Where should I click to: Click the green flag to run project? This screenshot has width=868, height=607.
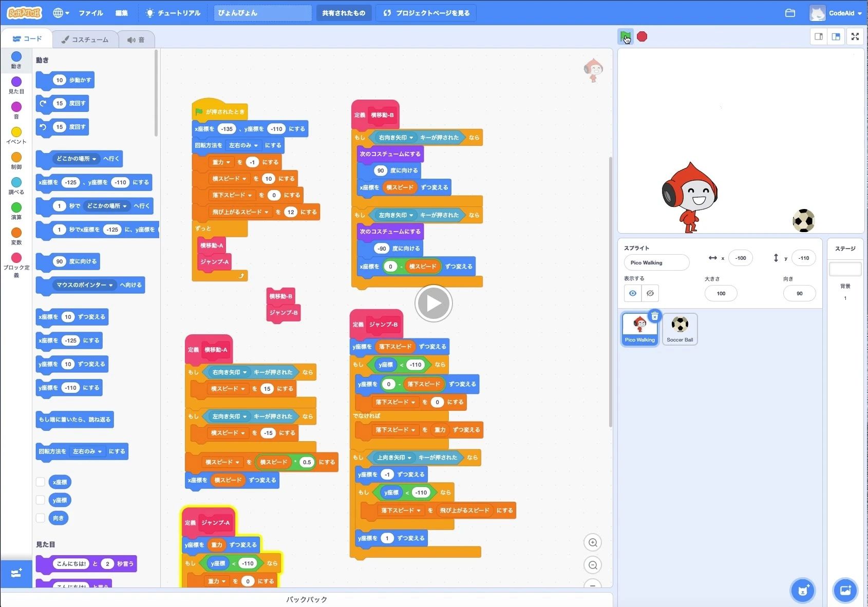(625, 37)
